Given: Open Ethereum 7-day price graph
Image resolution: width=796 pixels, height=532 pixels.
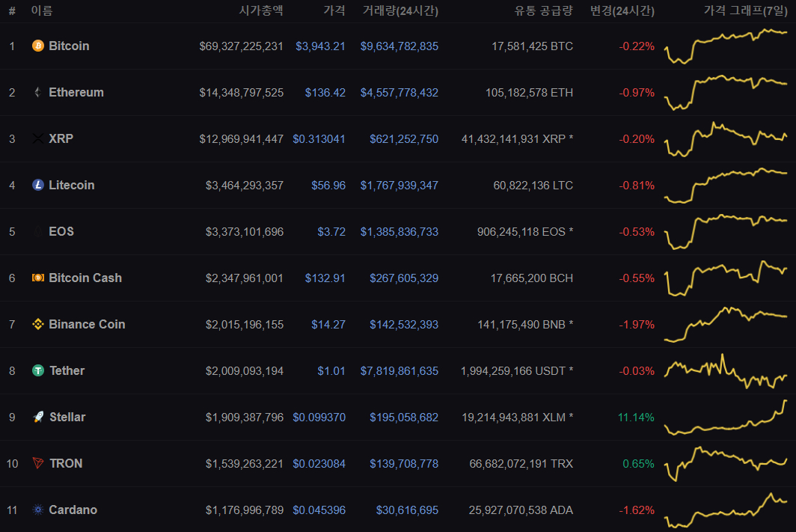Looking at the screenshot, I should coord(726,92).
